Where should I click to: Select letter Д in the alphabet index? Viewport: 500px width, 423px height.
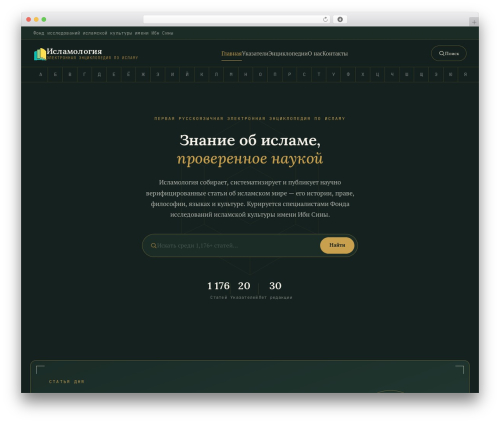pyautogui.click(x=99, y=74)
